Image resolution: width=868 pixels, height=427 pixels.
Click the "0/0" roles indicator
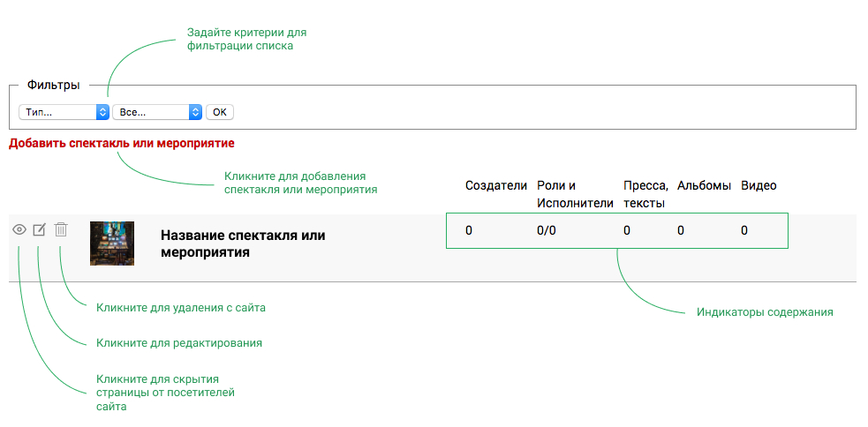pyautogui.click(x=547, y=230)
